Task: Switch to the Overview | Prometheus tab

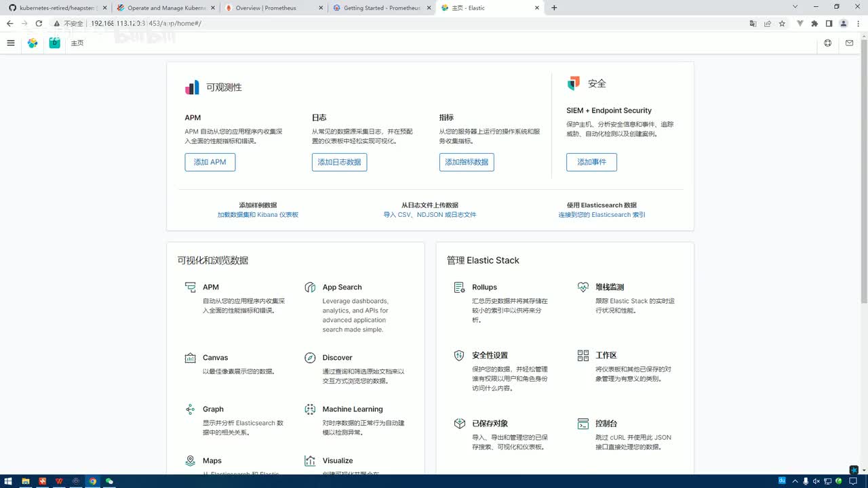Action: [x=273, y=7]
